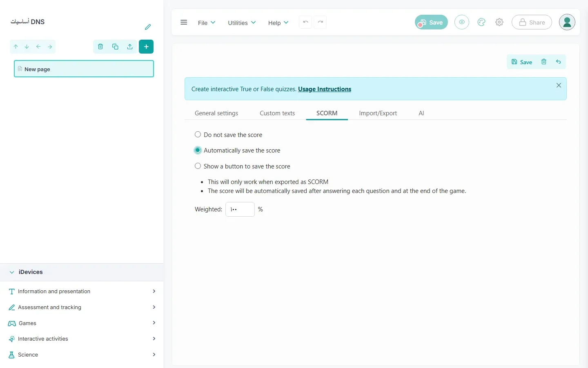Discard iDevice changes with the back arrow
Image resolution: width=588 pixels, height=368 pixels.
[x=558, y=62]
